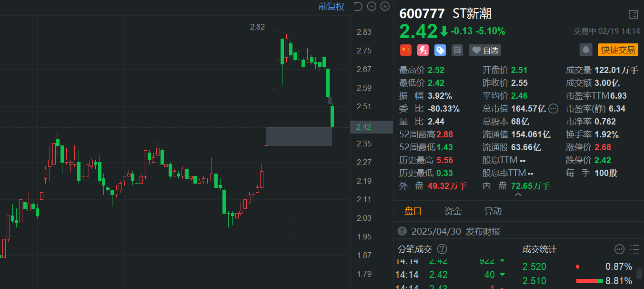Set a price alert with the bell icon

(586, 50)
